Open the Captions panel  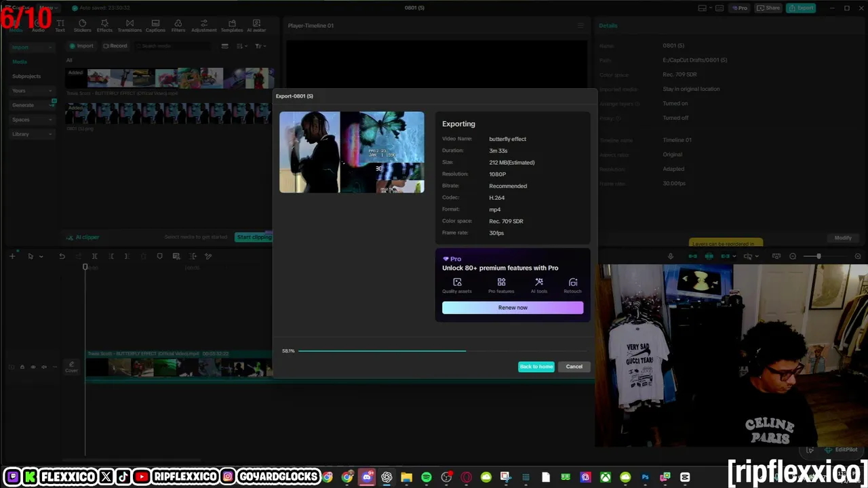click(155, 26)
